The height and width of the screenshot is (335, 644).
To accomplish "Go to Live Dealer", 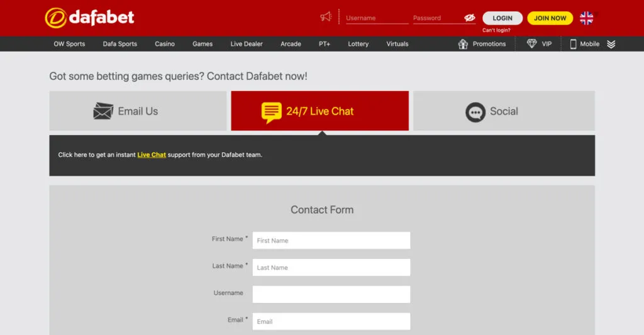I will [x=247, y=44].
